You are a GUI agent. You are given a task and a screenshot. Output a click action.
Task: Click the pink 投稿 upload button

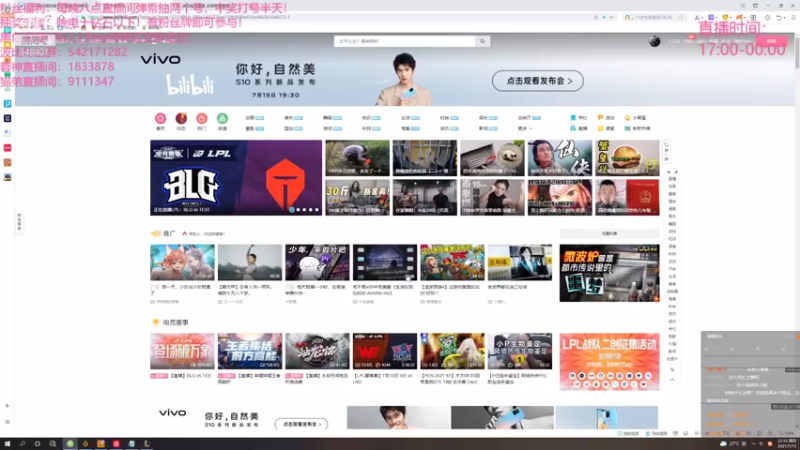click(x=771, y=41)
